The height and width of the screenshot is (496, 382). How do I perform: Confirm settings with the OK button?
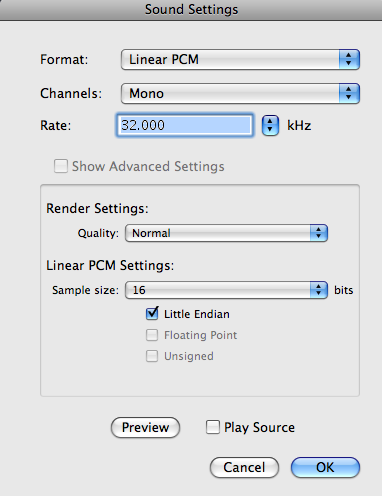click(325, 467)
